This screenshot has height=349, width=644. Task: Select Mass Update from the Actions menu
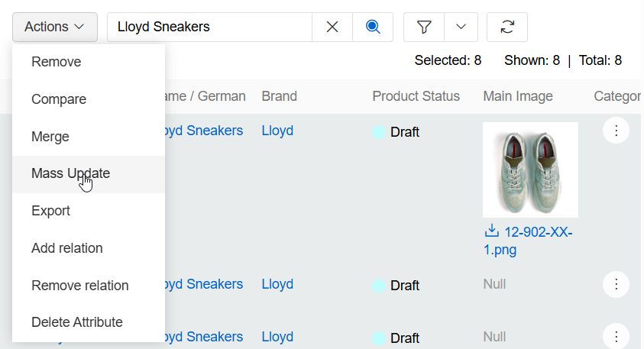pyautogui.click(x=70, y=173)
